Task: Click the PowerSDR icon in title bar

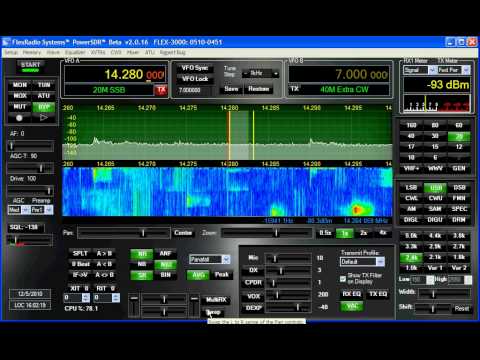Action: click(6, 42)
